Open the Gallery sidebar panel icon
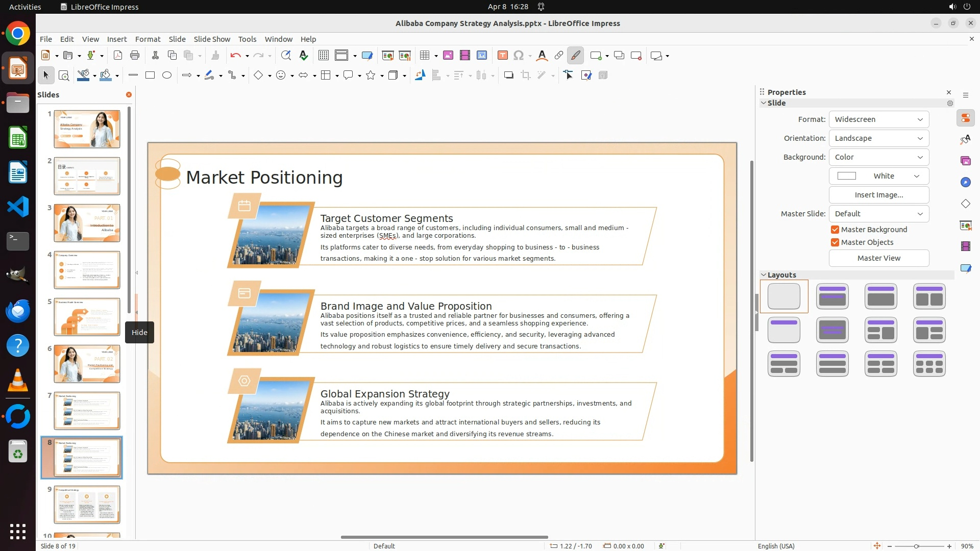This screenshot has width=980, height=551. [x=965, y=161]
